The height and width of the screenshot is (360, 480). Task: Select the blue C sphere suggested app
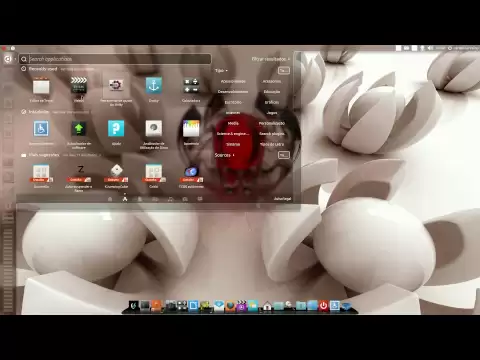[191, 172]
